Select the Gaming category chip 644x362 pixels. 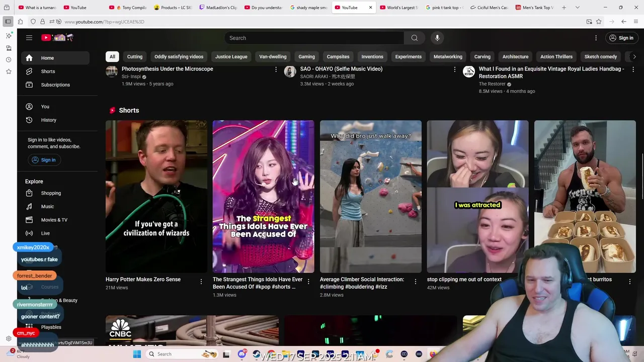click(306, 57)
